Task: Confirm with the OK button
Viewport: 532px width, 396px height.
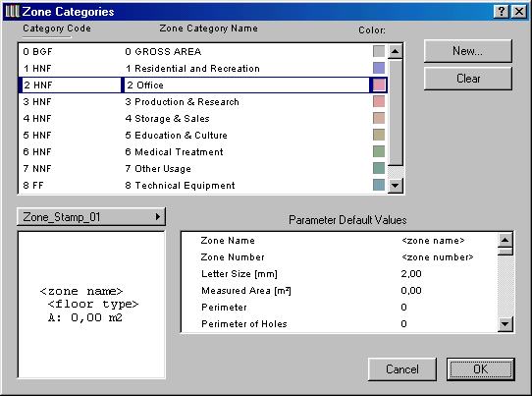Action: click(x=480, y=369)
